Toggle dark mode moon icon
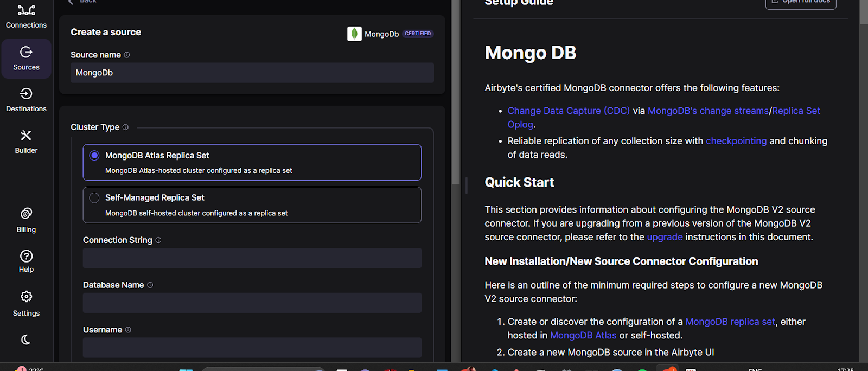Image resolution: width=868 pixels, height=371 pixels. [26, 340]
